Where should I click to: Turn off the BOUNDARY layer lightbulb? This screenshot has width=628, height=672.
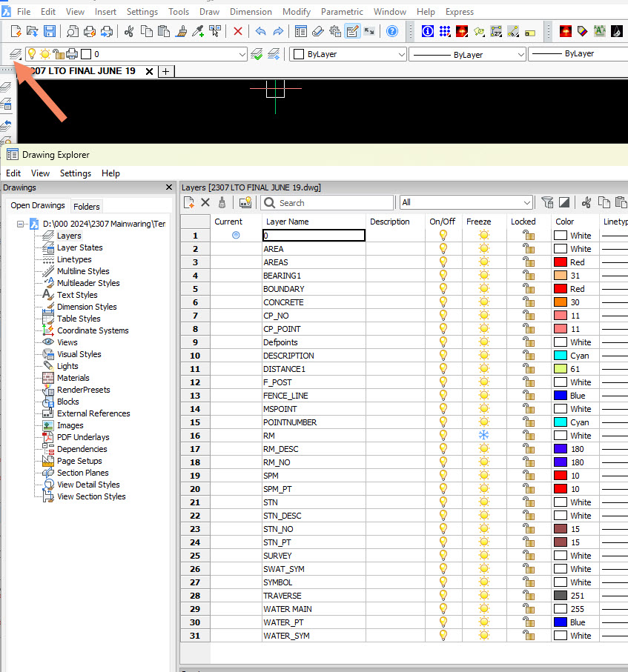tap(443, 289)
